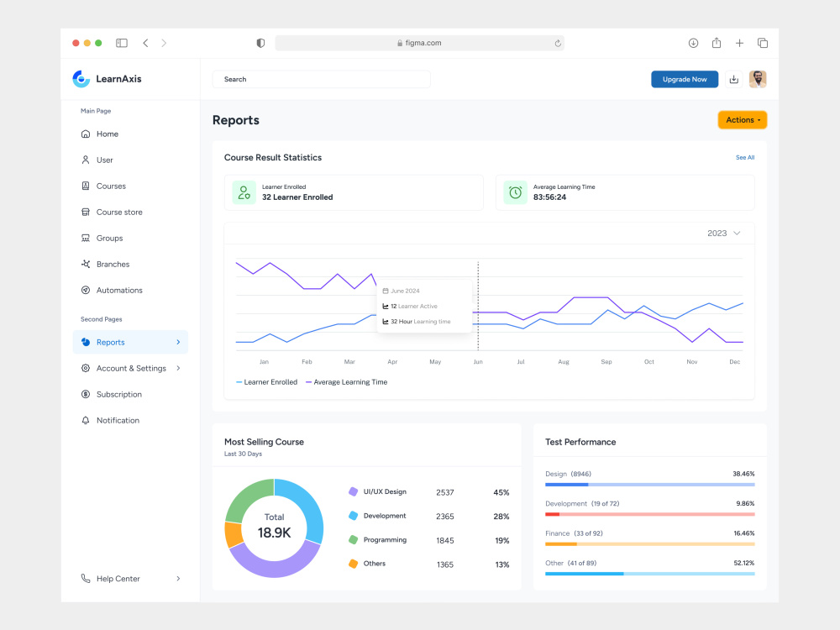The width and height of the screenshot is (840, 630).
Task: Click the 52.12% Other percentage
Action: (743, 563)
